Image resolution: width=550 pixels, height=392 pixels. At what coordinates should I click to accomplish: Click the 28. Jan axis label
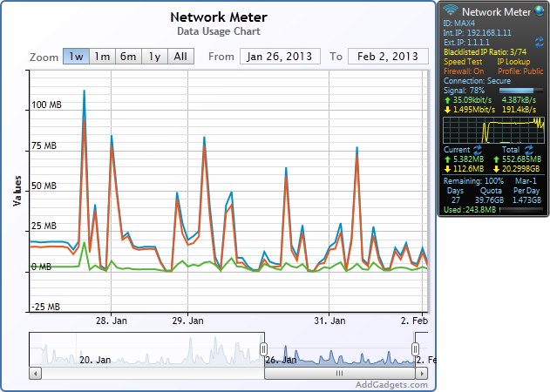[x=112, y=321]
